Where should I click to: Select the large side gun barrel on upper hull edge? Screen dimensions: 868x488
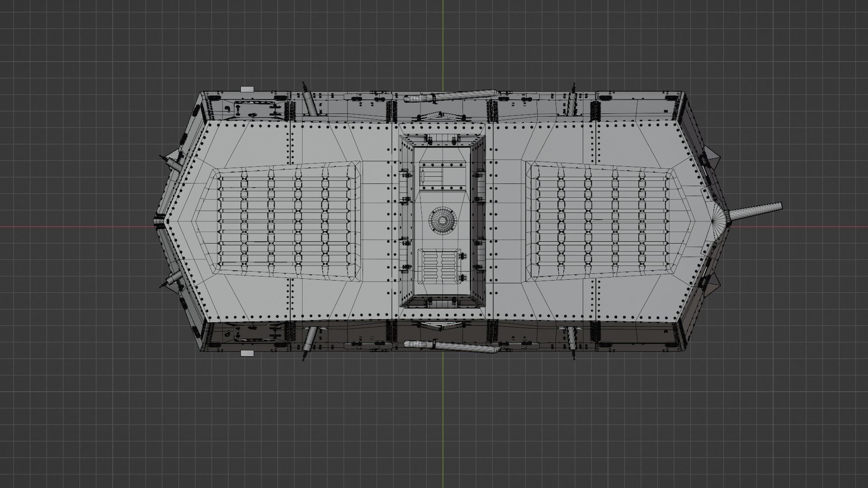(x=451, y=96)
